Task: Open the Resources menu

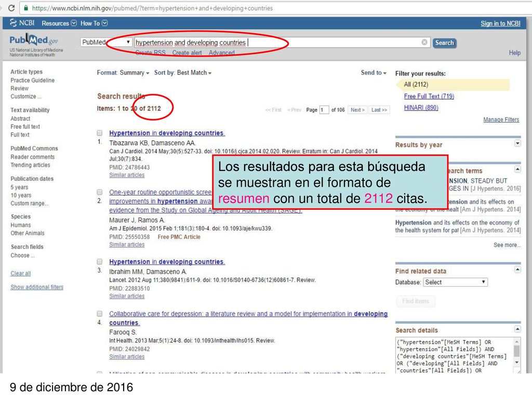Action: pyautogui.click(x=59, y=23)
